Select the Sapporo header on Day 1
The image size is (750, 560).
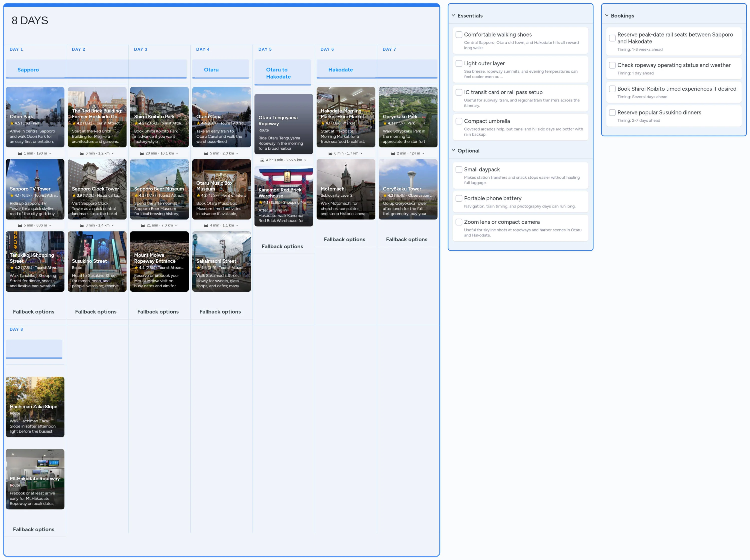pyautogui.click(x=28, y=69)
